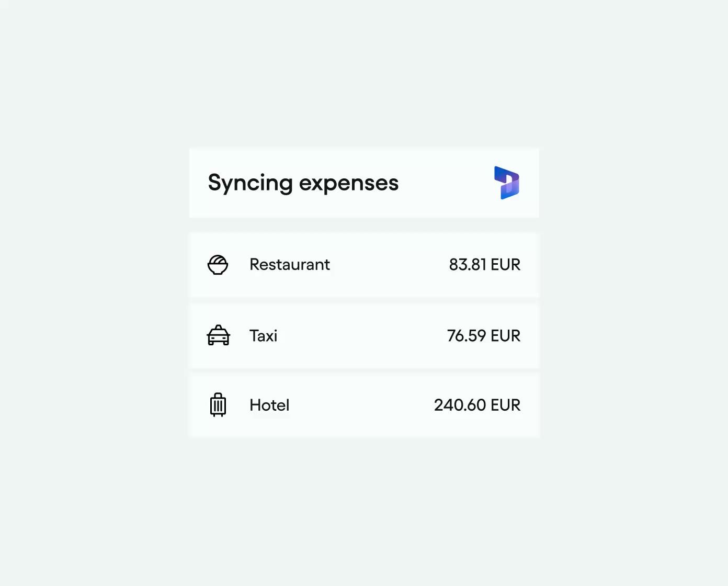Select the Taxi category label
This screenshot has height=586, width=728.
263,335
